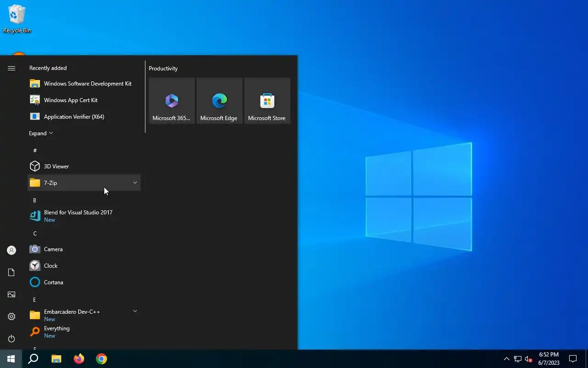Click the Start menu apps list scrollbar

coord(145,97)
